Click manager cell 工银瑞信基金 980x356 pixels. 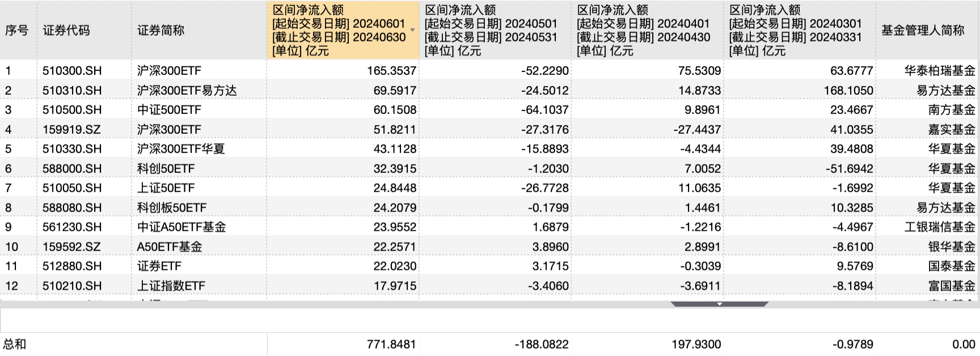[940, 227]
